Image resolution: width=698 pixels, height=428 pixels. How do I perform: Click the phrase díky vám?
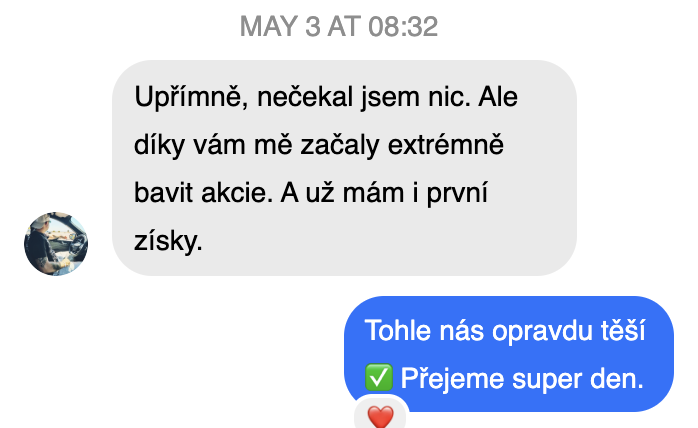tap(190, 146)
